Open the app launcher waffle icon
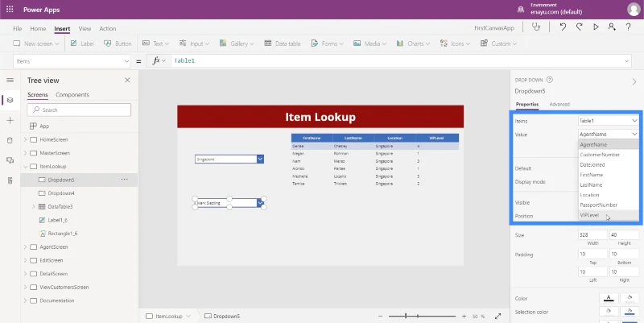 click(x=10, y=9)
